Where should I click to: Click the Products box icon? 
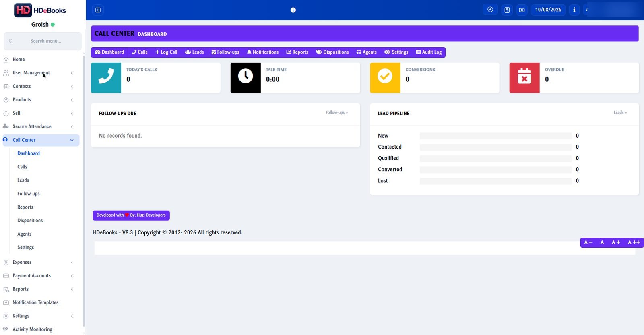click(x=6, y=100)
